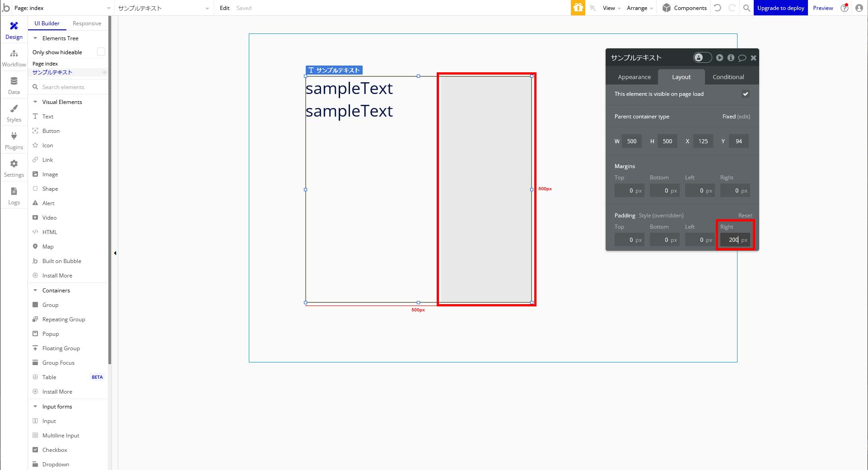Switch to the Appearance tab
868x470 pixels.
click(634, 77)
